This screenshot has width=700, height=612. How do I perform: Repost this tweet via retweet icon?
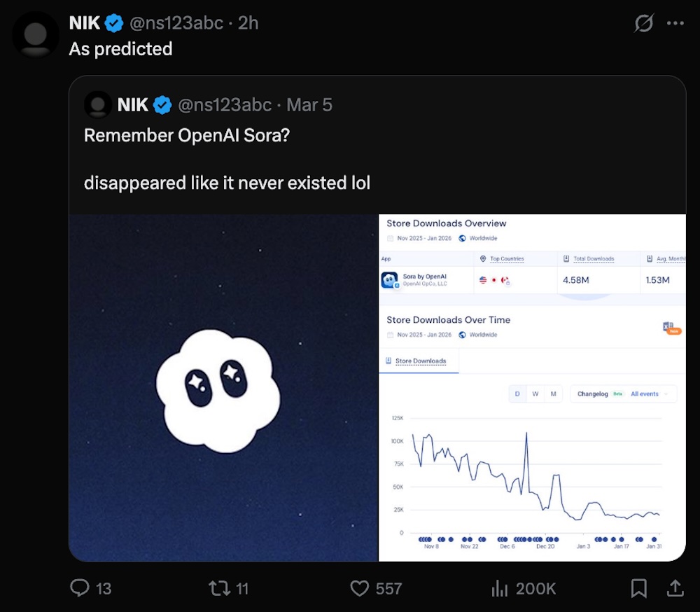pos(220,587)
